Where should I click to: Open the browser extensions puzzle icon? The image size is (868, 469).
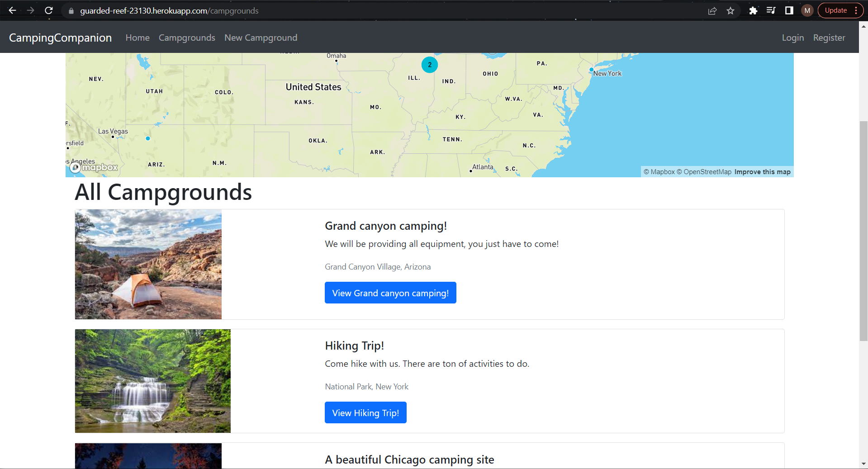coord(753,10)
